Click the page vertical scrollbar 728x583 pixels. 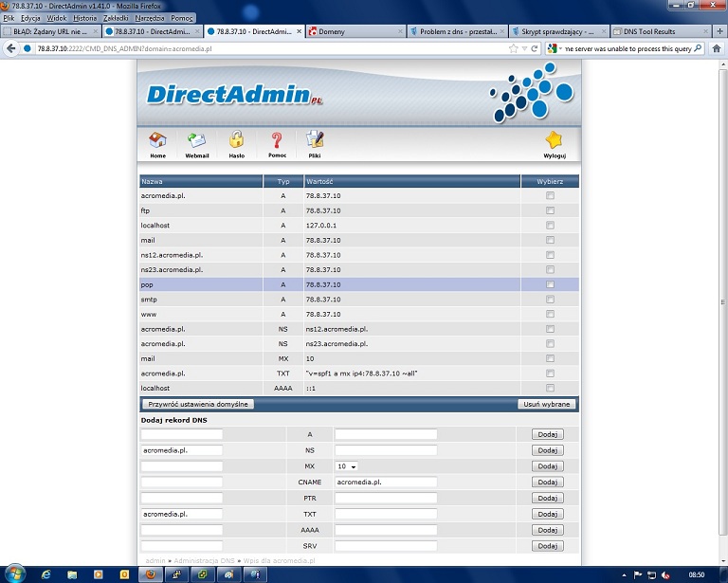click(x=723, y=301)
